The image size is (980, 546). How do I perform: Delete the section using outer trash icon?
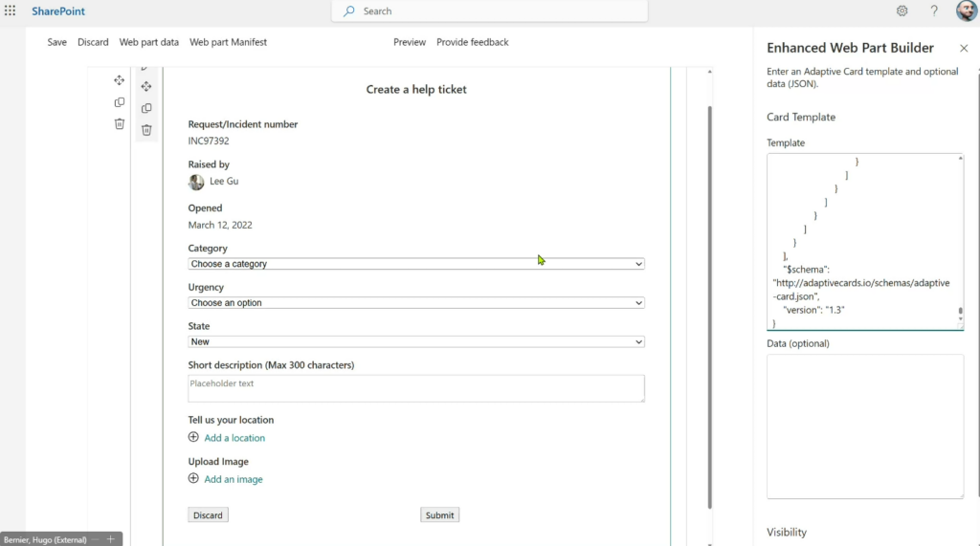tap(120, 123)
